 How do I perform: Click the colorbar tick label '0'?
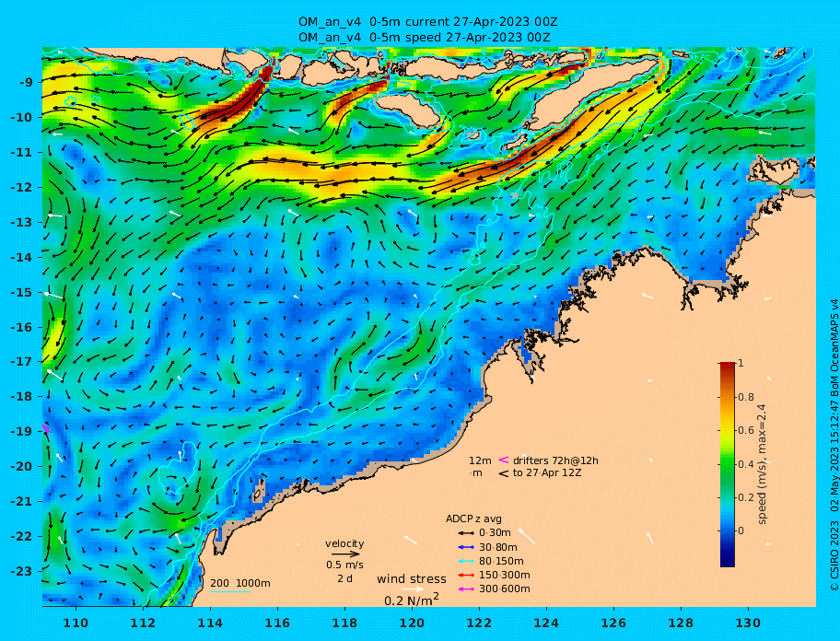(741, 530)
